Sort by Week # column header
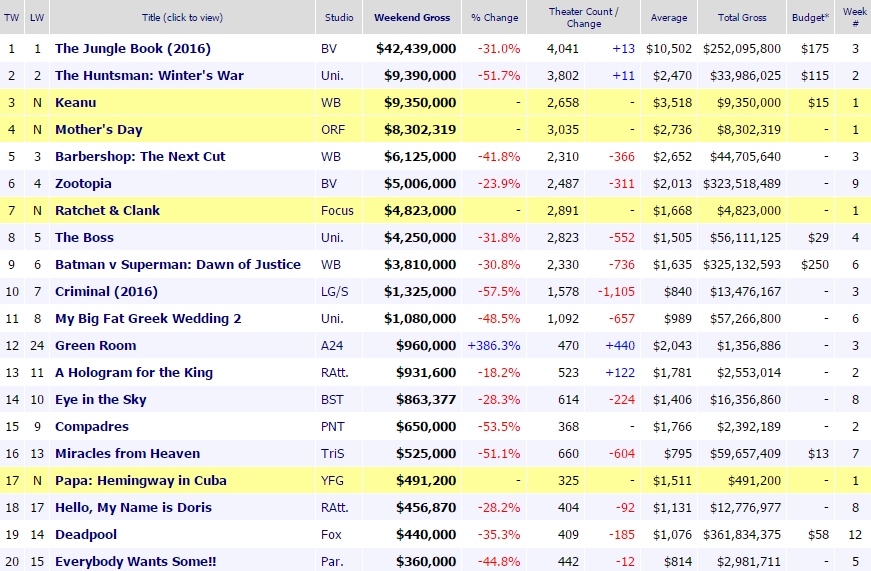The image size is (871, 571). (854, 17)
